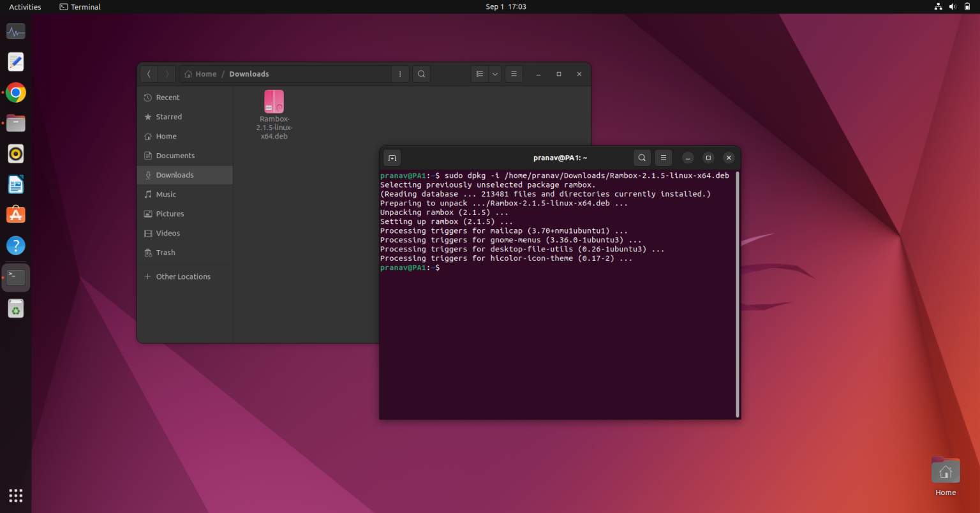Open the Activities overview
This screenshot has height=513, width=980.
[x=24, y=6]
